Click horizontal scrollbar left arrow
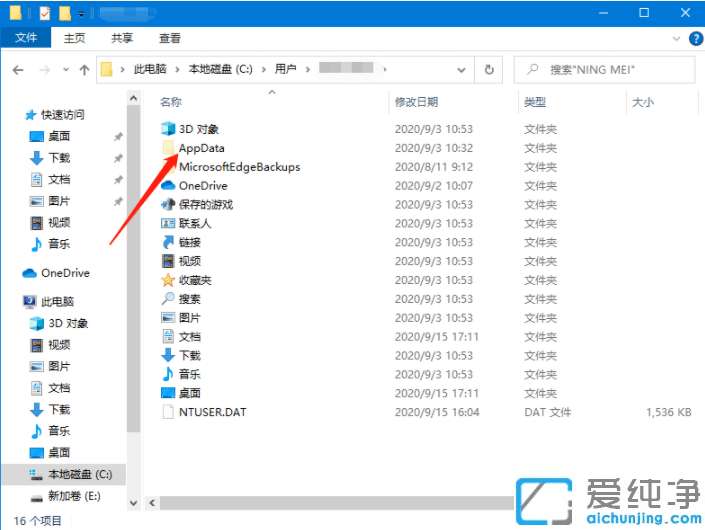Screen dimensions: 705x530 click(x=152, y=503)
